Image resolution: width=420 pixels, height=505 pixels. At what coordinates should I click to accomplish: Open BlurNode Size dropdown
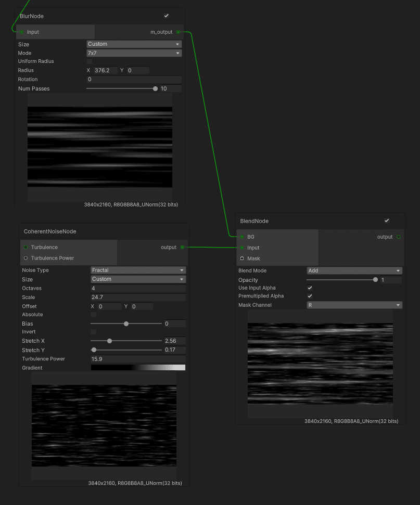134,44
